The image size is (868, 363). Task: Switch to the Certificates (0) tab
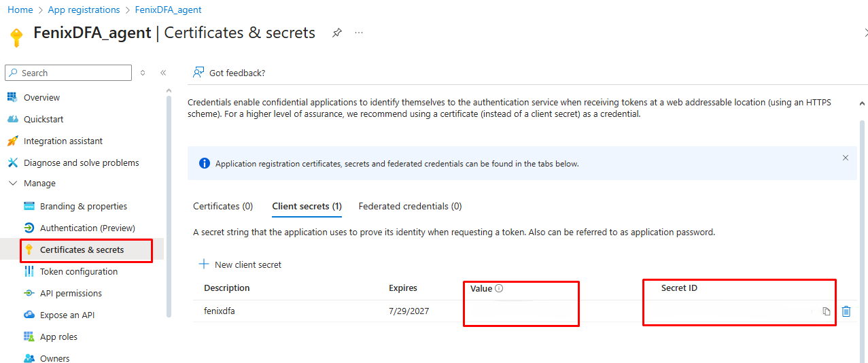pos(223,206)
